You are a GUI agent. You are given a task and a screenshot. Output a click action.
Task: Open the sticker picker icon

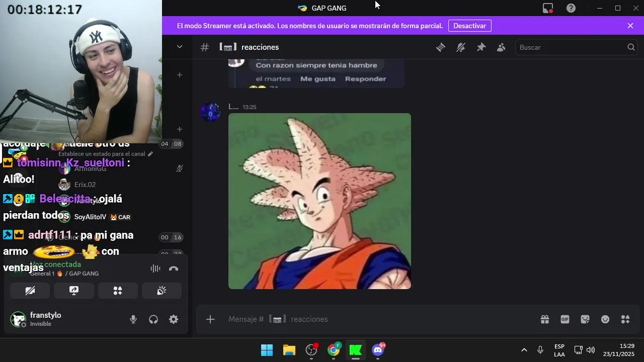585,319
